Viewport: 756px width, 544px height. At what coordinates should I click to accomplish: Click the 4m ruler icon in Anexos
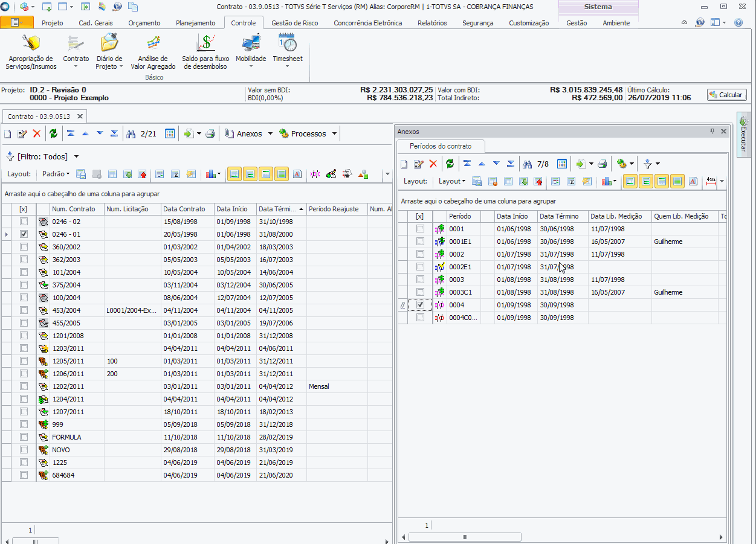pyautogui.click(x=711, y=181)
